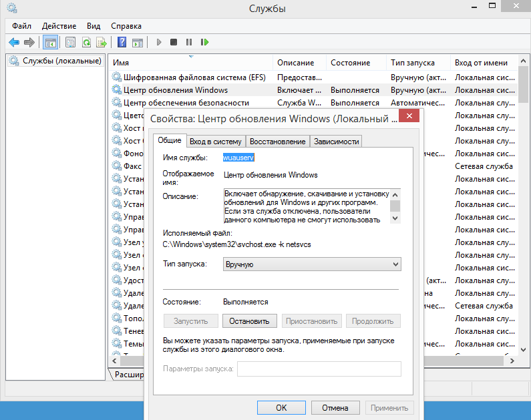Screen dimensions: 531x420
Task: Click the Приостановить button
Action: [311, 321]
